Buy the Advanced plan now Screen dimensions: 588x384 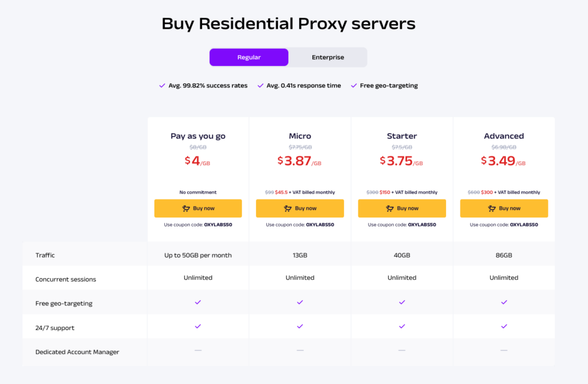(x=504, y=208)
